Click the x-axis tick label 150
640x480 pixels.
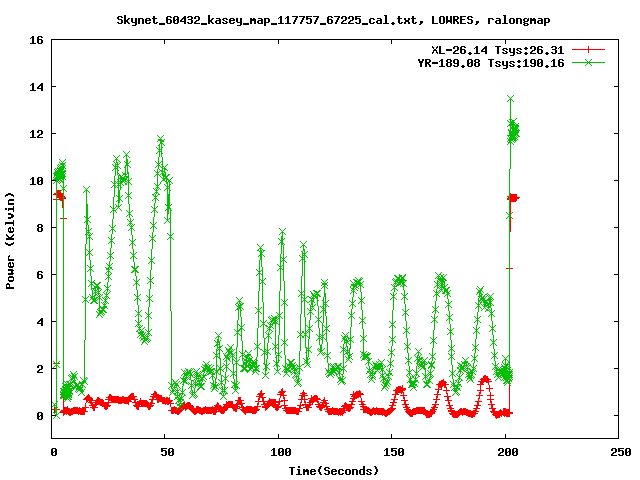394,452
